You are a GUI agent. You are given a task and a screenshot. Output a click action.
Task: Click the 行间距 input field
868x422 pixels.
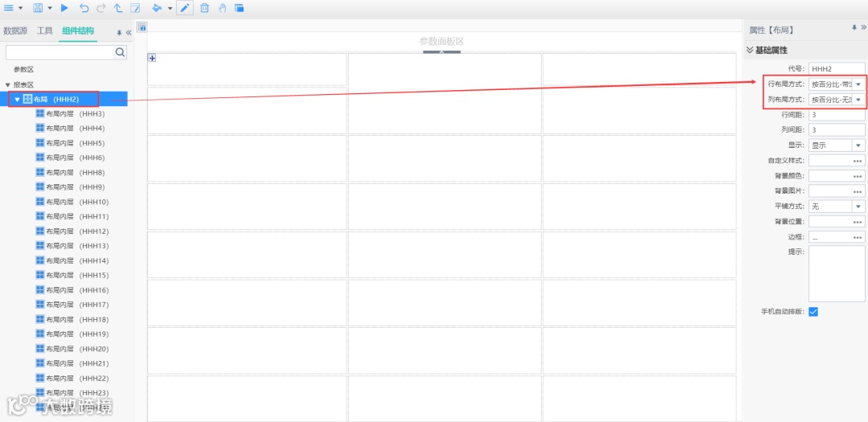coord(837,115)
